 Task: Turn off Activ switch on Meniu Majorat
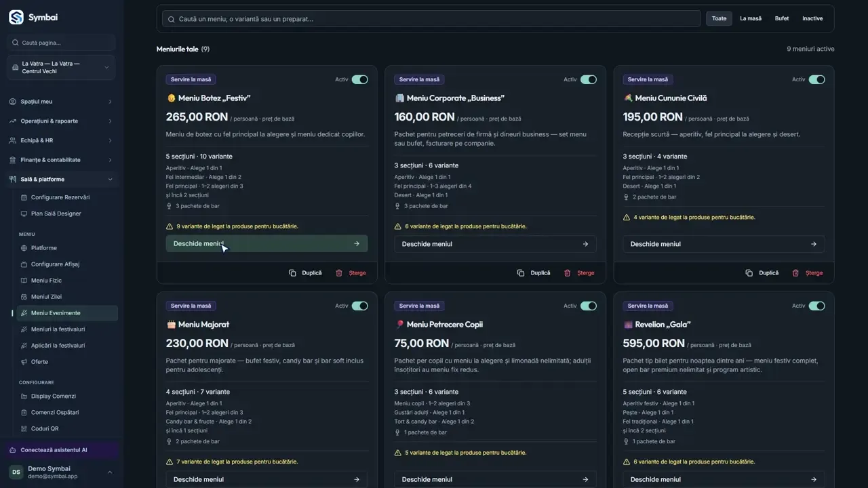click(x=359, y=306)
